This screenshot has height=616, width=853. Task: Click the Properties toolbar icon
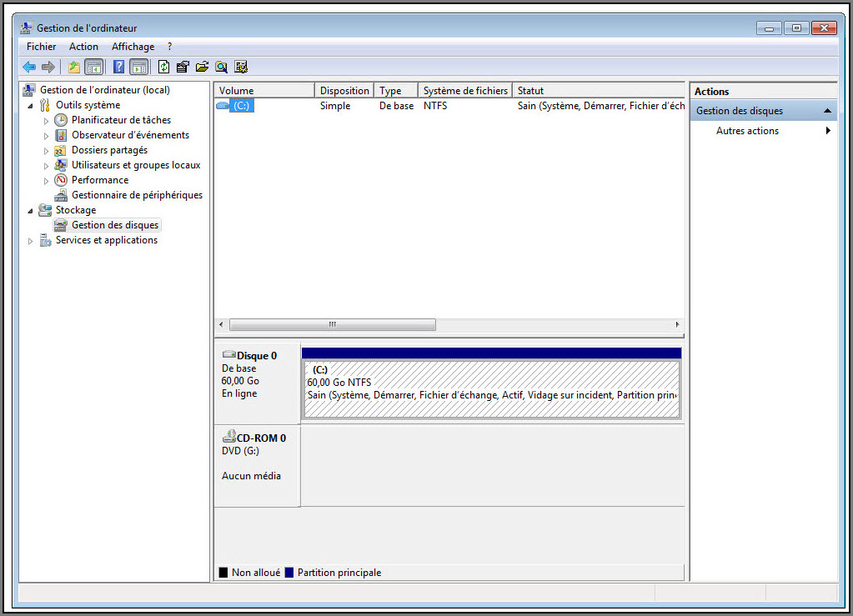183,68
